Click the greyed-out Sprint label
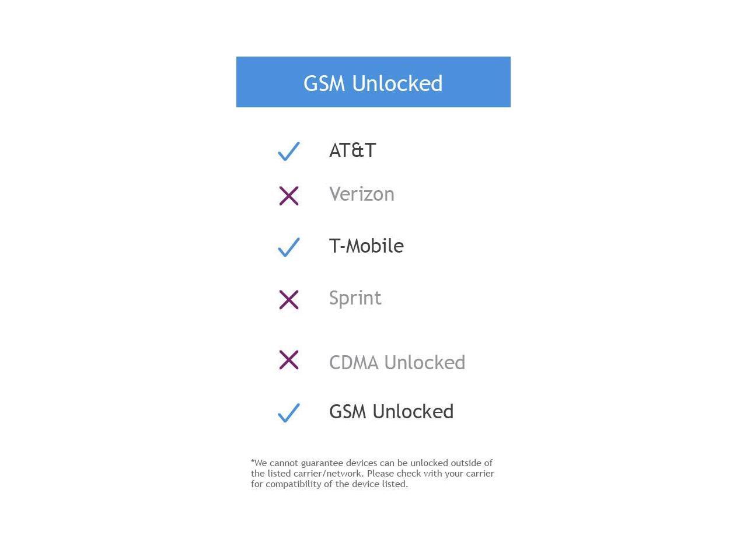 click(x=355, y=298)
